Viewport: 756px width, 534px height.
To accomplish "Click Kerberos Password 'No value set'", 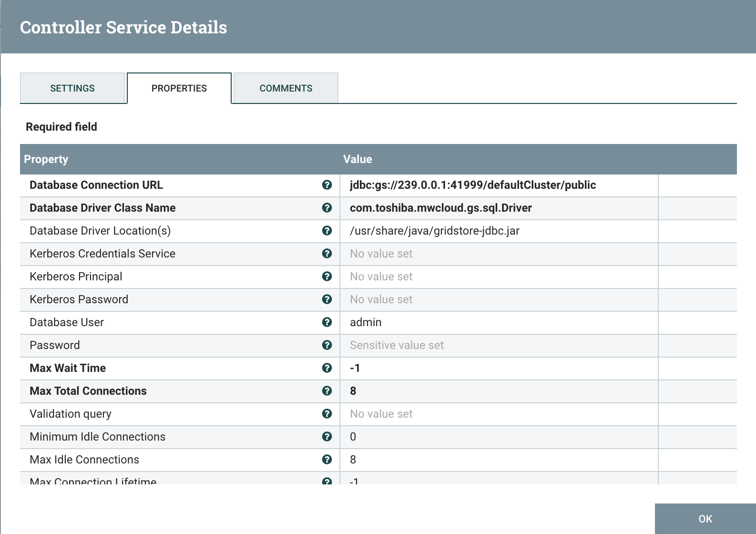I will click(x=381, y=299).
